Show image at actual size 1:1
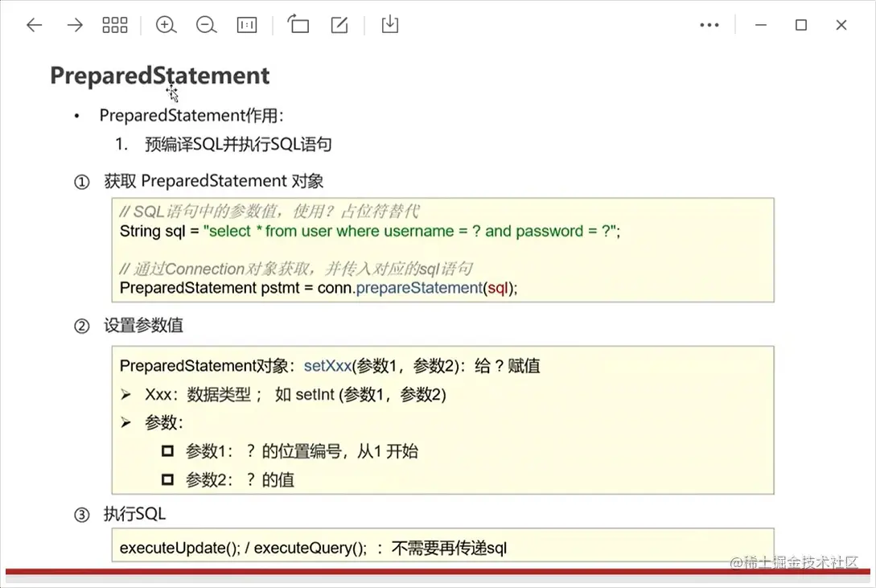876x588 pixels. pos(247,25)
